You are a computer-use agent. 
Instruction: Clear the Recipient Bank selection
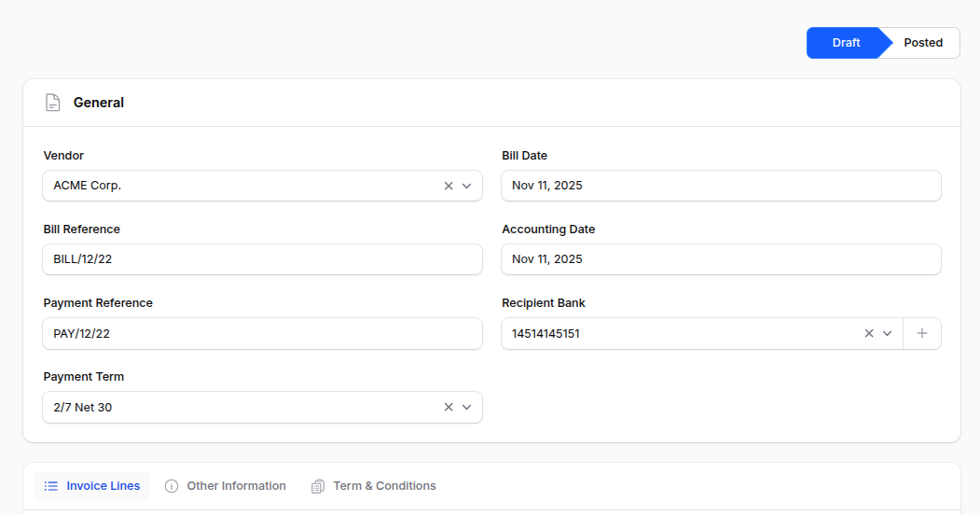coord(869,333)
